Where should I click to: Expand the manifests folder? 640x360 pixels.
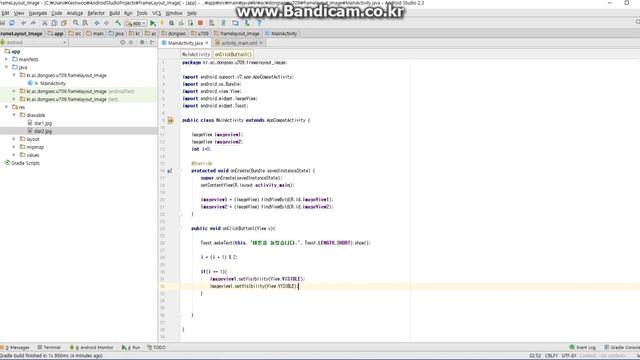tap(7, 59)
